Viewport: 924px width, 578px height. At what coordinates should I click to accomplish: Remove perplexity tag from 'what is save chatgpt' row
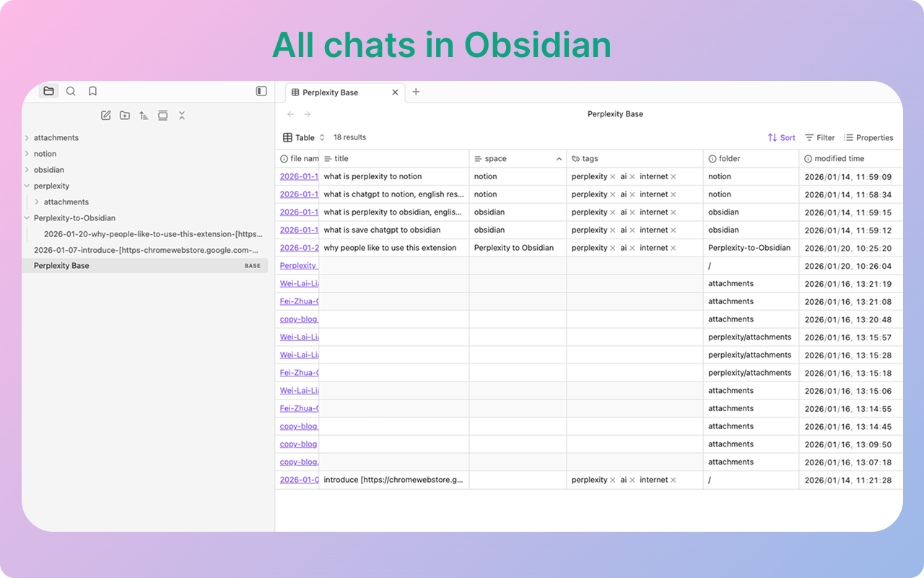pyautogui.click(x=613, y=230)
